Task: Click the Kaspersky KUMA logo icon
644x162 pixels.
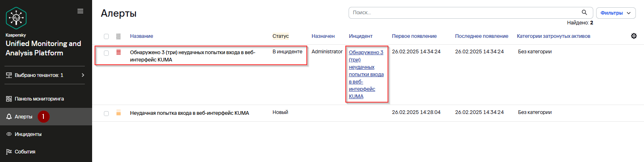Action: click(16, 18)
